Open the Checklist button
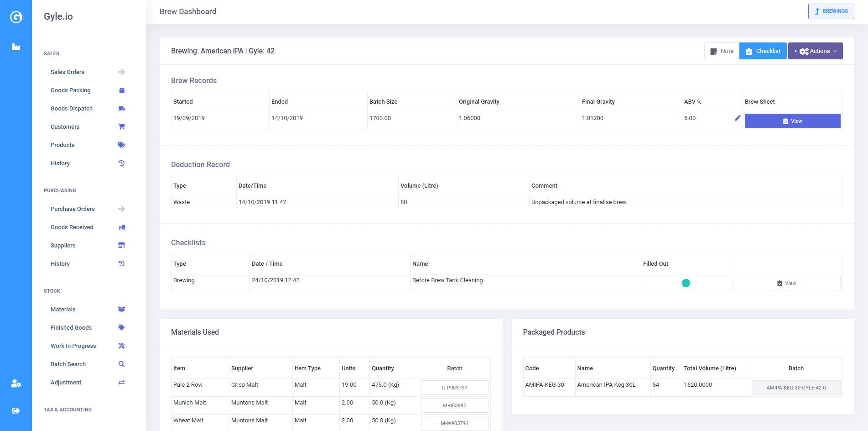The image size is (868, 431). tap(763, 51)
